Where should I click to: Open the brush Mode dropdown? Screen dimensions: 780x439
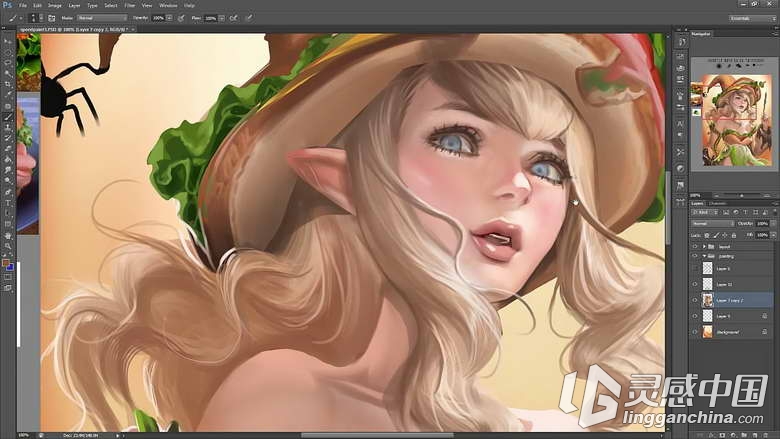(x=102, y=18)
